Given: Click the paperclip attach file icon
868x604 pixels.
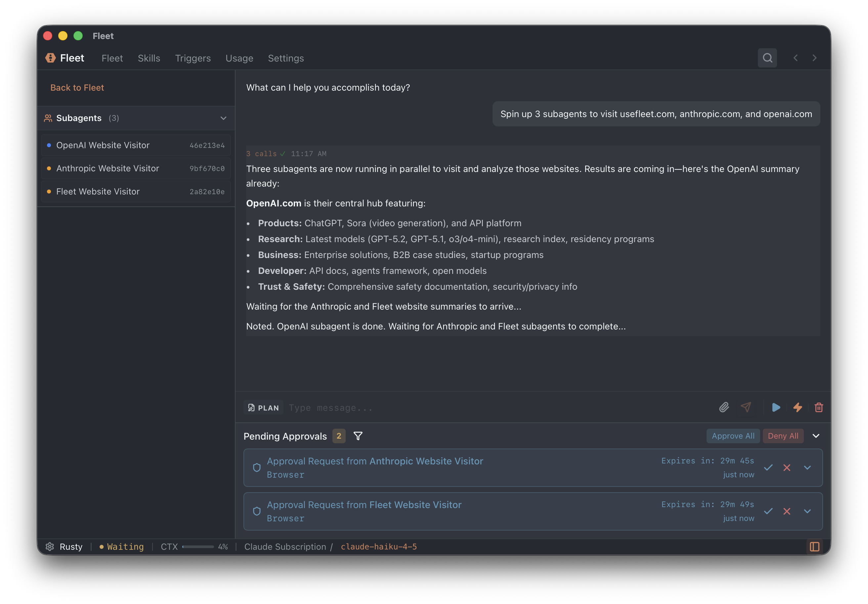Looking at the screenshot, I should coord(723,408).
